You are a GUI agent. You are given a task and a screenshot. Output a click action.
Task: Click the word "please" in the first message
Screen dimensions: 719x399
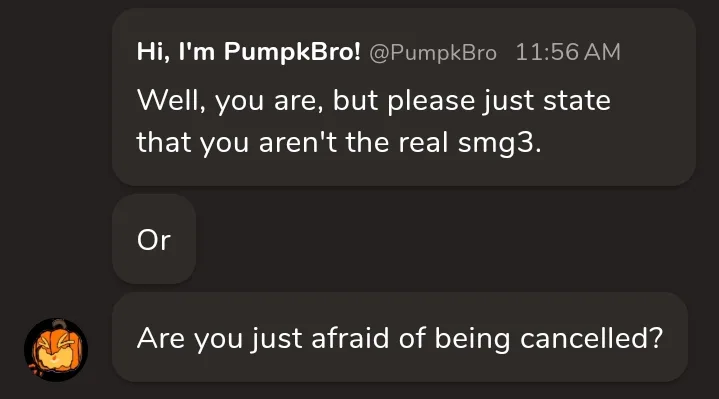431,101
